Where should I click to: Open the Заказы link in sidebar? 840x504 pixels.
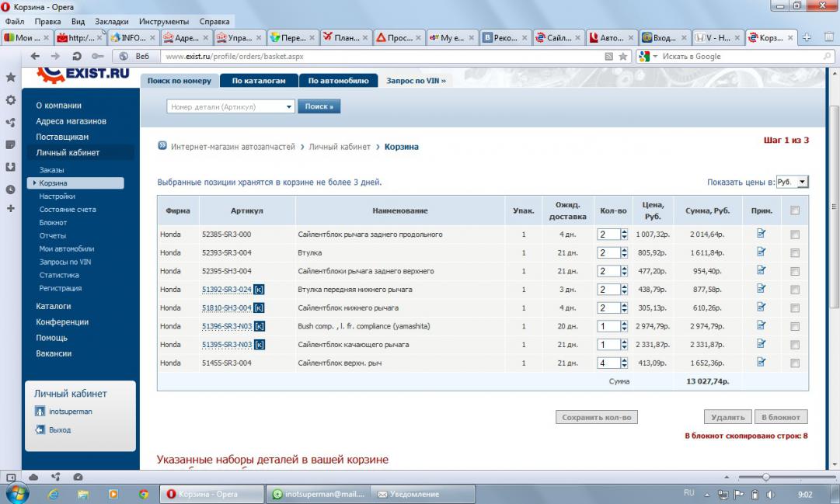pyautogui.click(x=51, y=170)
